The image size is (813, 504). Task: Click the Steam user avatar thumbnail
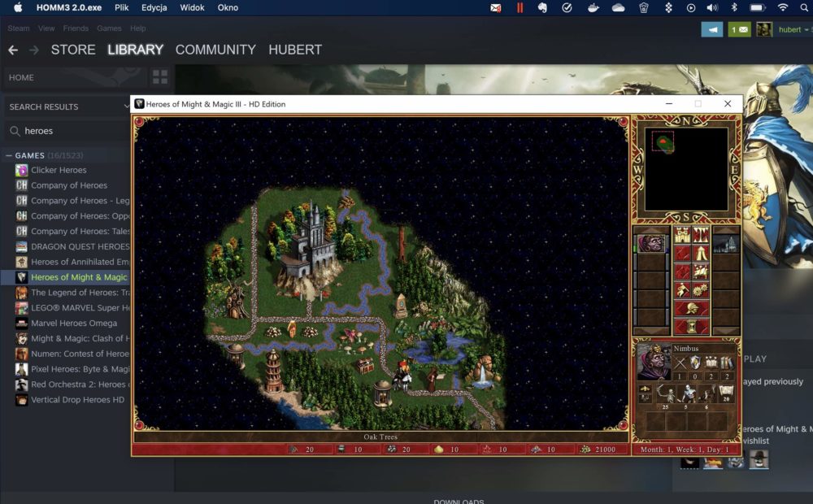[763, 29]
